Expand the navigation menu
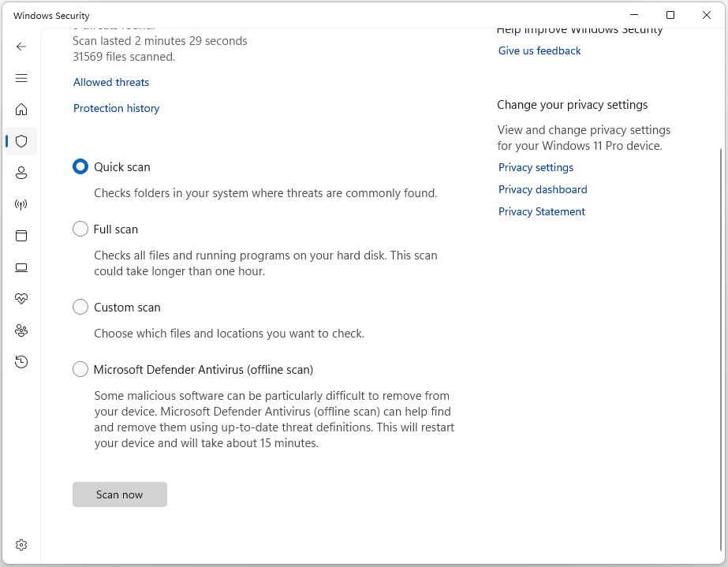728x567 pixels. tap(21, 78)
